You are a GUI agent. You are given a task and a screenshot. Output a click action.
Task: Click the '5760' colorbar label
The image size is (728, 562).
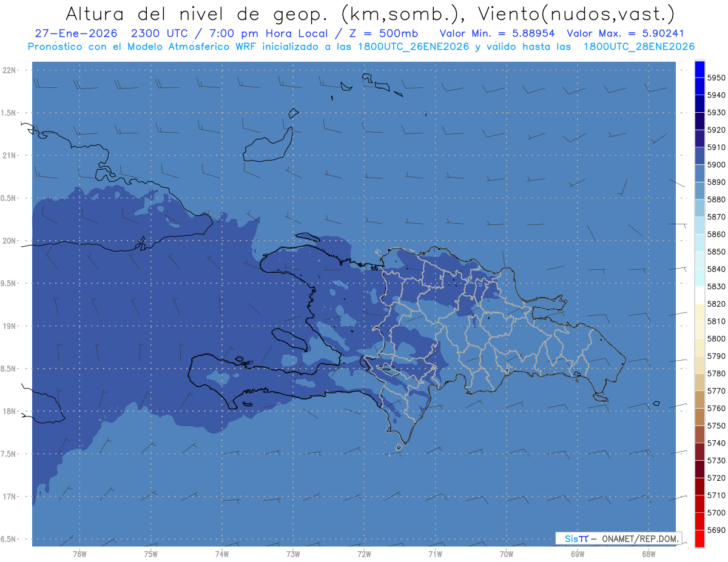click(x=716, y=408)
